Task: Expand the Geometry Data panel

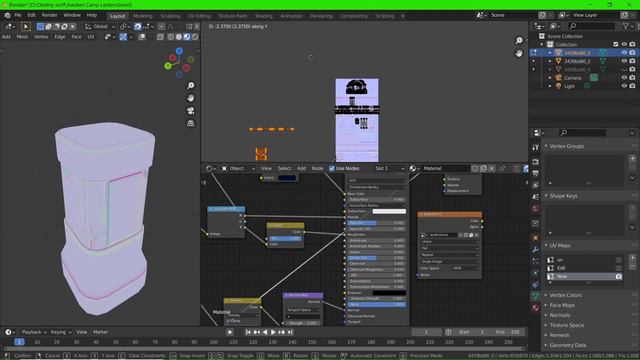Action: pos(546,345)
